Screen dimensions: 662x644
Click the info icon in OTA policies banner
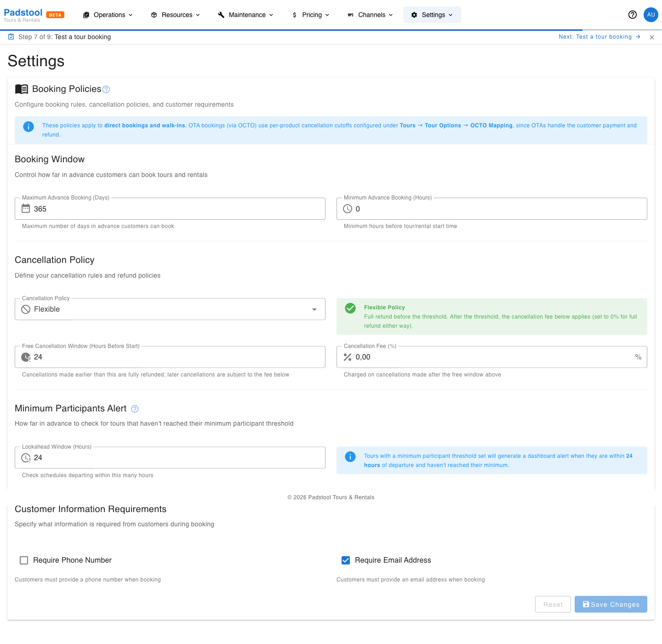[29, 126]
